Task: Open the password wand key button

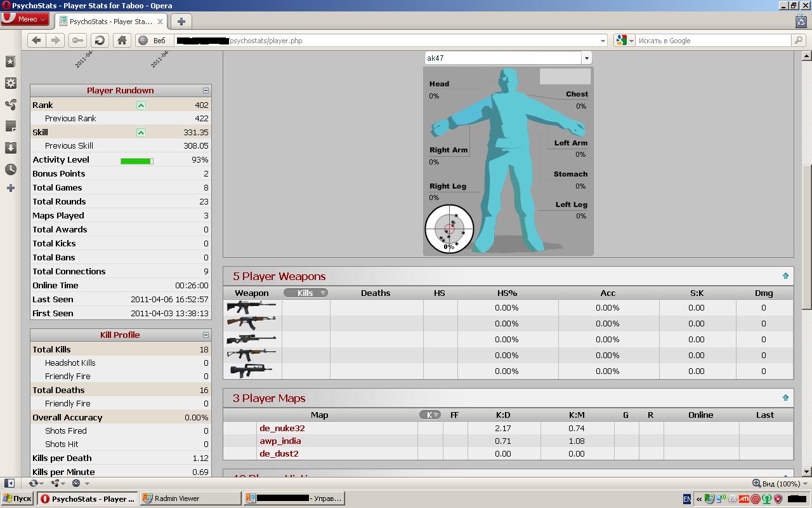Action: [77, 40]
